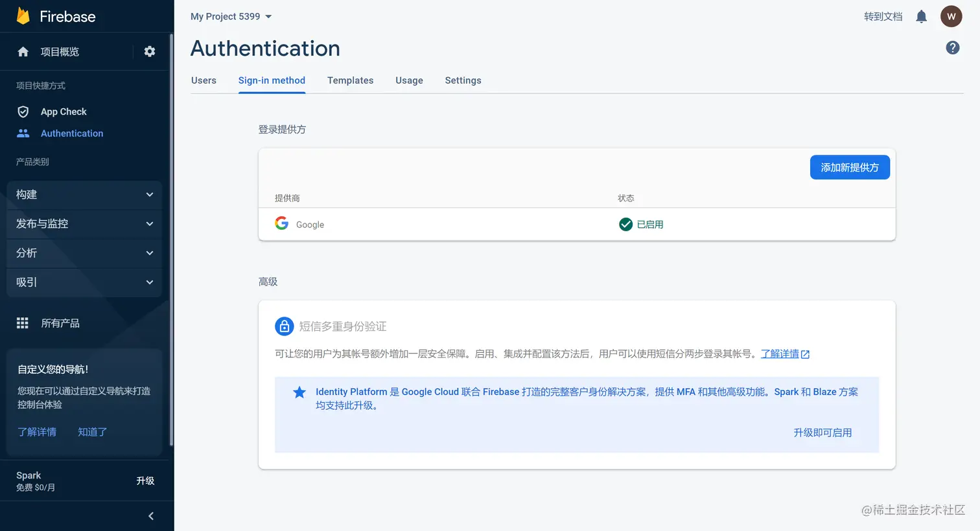Click the help question mark icon
Screen dimensions: 980x531
pyautogui.click(x=952, y=47)
